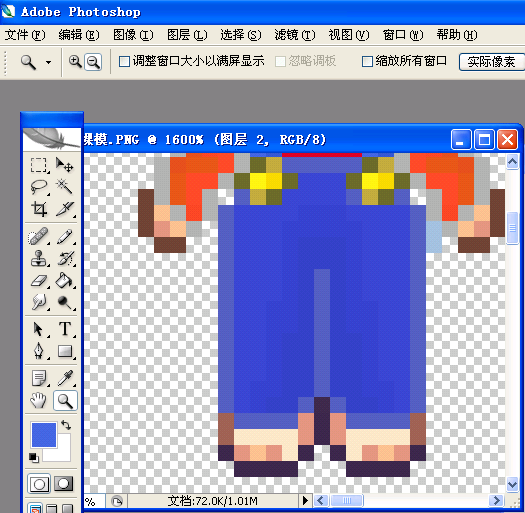Image resolution: width=525 pixels, height=513 pixels.
Task: Select the Healing Brush tool
Action: click(x=39, y=236)
